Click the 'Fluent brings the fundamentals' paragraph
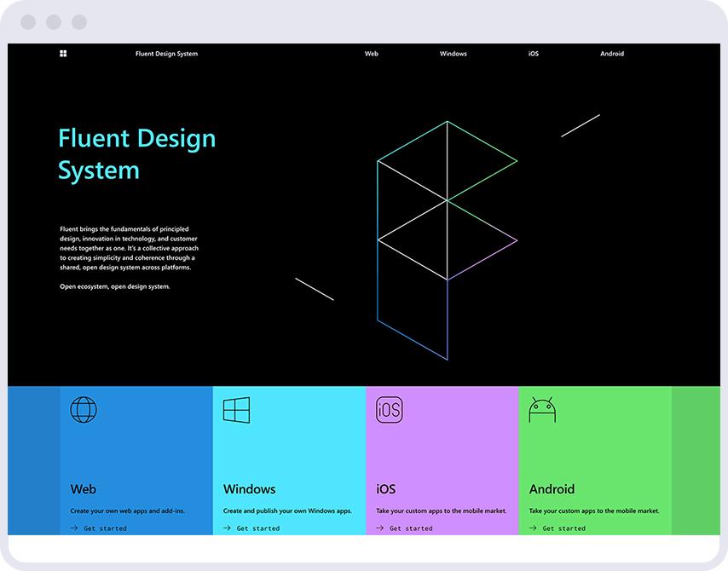 pyautogui.click(x=129, y=248)
